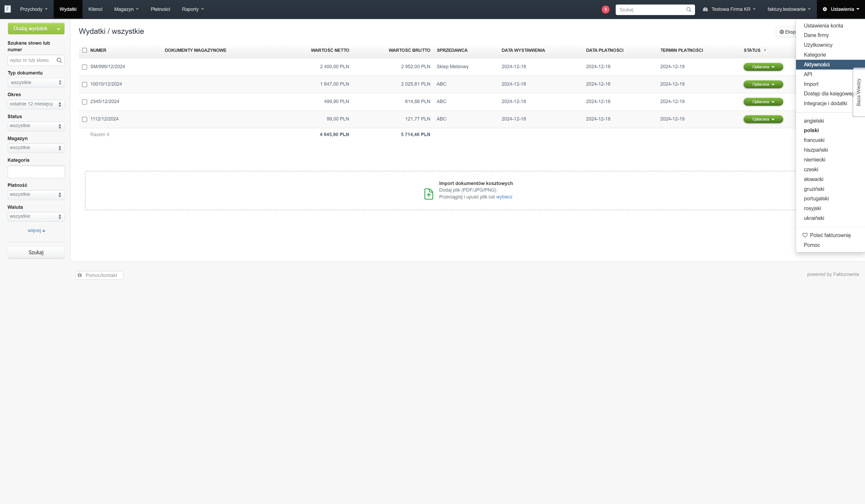Open Baza Wiedzy side tab

(x=858, y=92)
